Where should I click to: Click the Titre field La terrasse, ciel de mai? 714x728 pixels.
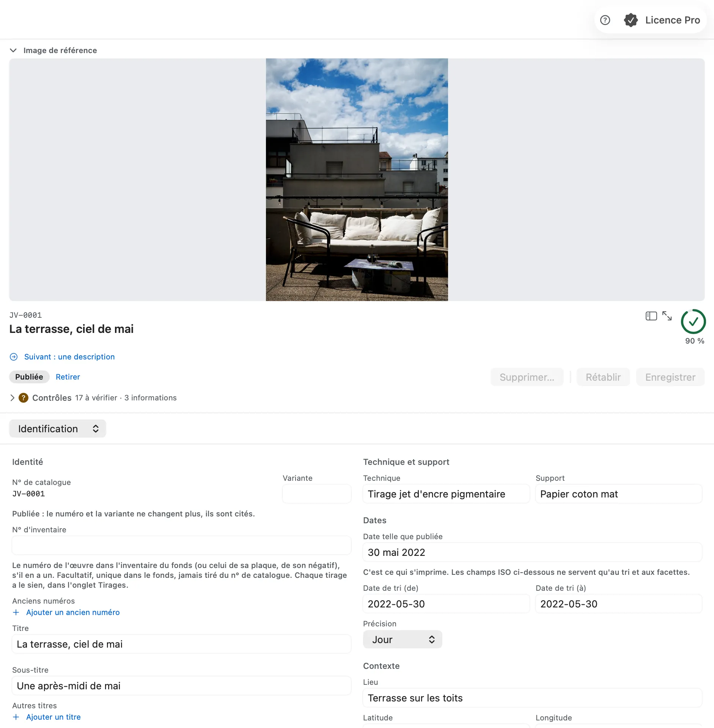tap(181, 644)
